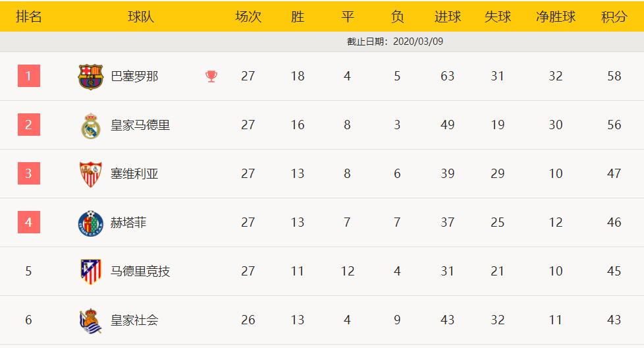Click the Real Madrid club crest
Viewport: 644px width, 348px height.
(x=90, y=125)
